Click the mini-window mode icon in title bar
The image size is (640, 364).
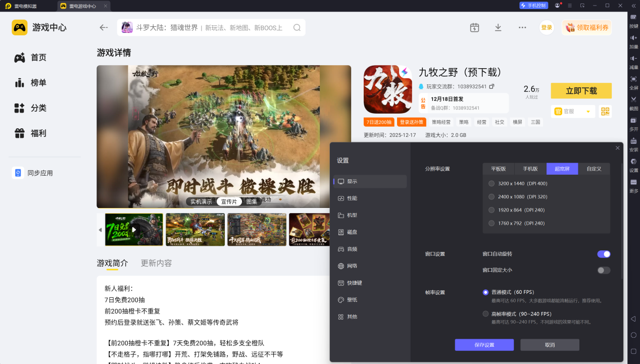[582, 6]
